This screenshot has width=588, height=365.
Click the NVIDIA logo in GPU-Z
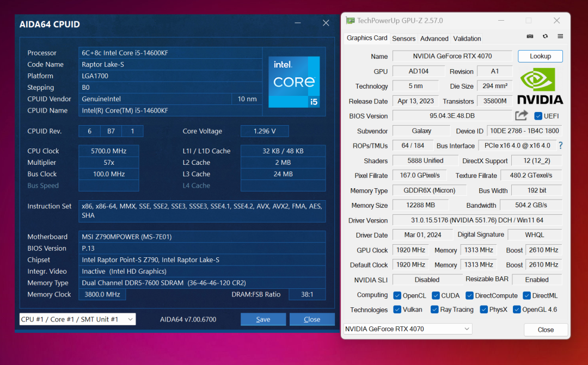tap(540, 86)
